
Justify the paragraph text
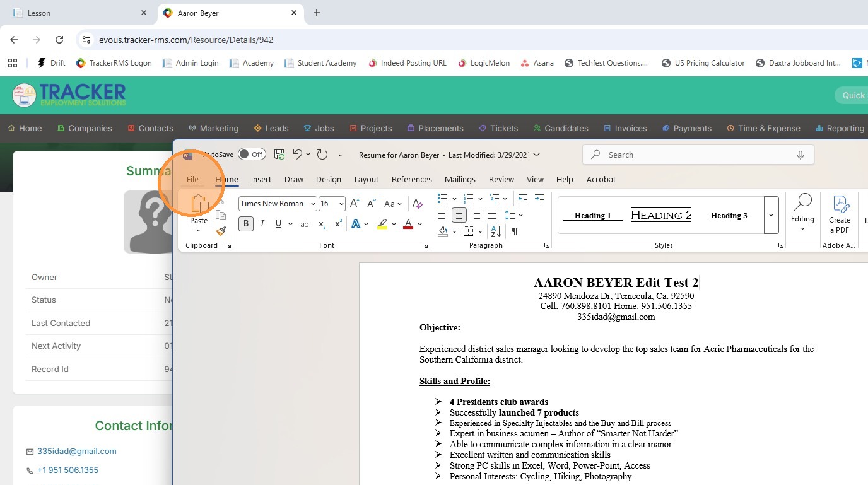492,215
